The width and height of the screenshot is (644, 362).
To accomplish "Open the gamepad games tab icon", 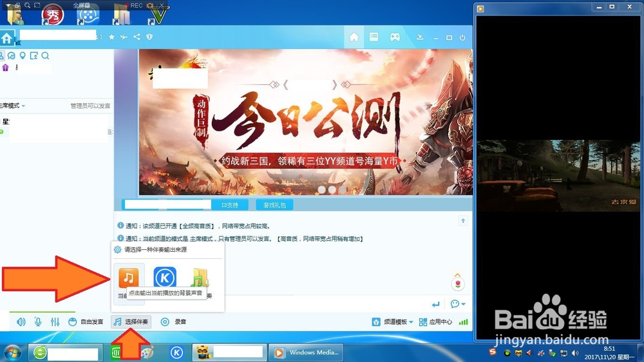I will click(395, 37).
